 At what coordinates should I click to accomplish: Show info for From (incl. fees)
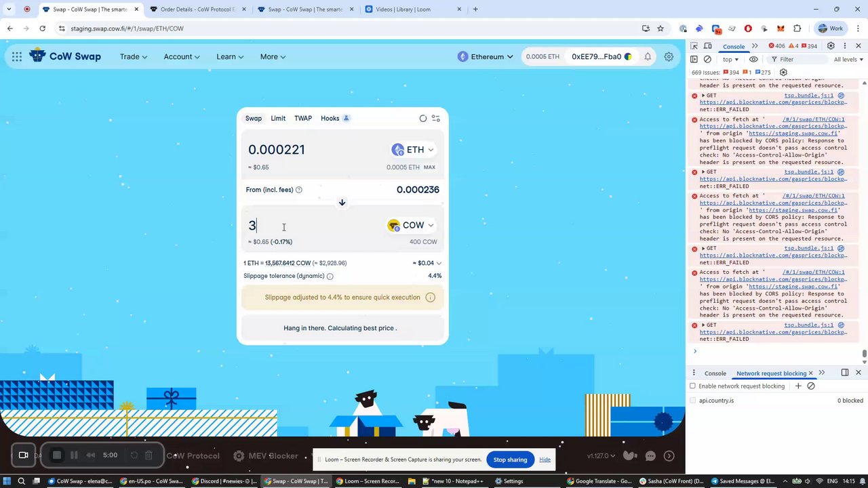click(x=299, y=190)
